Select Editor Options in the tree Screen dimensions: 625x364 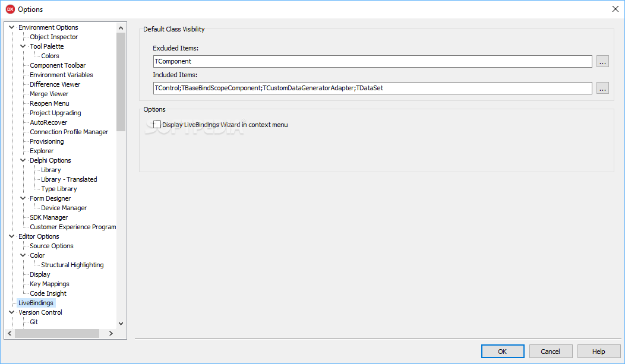(39, 236)
